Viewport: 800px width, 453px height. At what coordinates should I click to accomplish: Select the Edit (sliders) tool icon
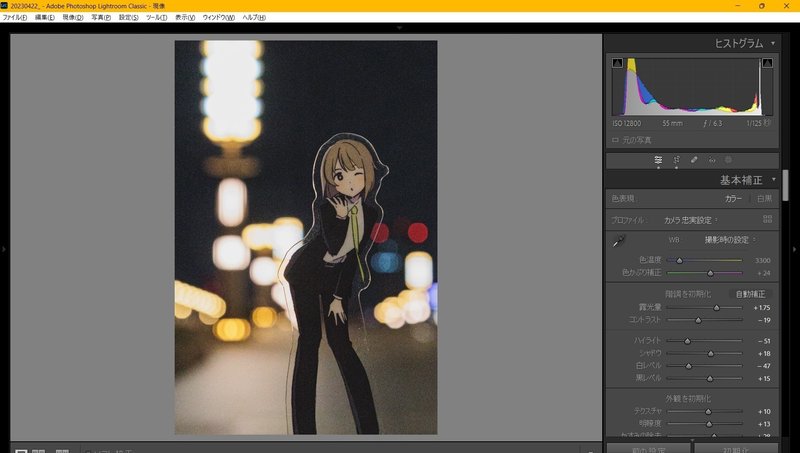(658, 160)
